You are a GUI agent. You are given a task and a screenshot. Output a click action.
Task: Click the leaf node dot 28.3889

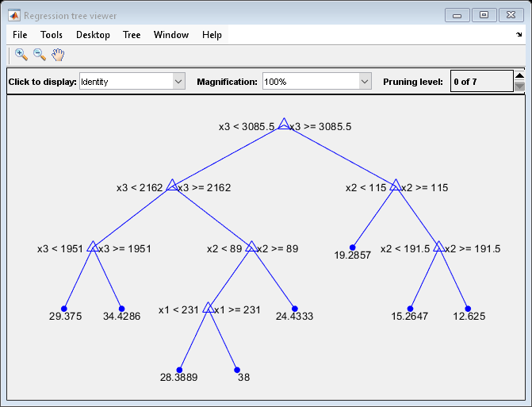point(179,370)
